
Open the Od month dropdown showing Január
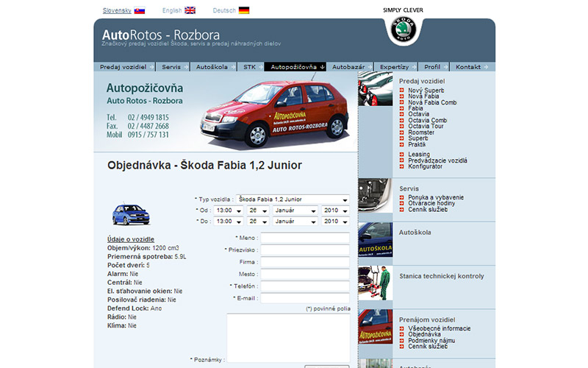pos(295,210)
